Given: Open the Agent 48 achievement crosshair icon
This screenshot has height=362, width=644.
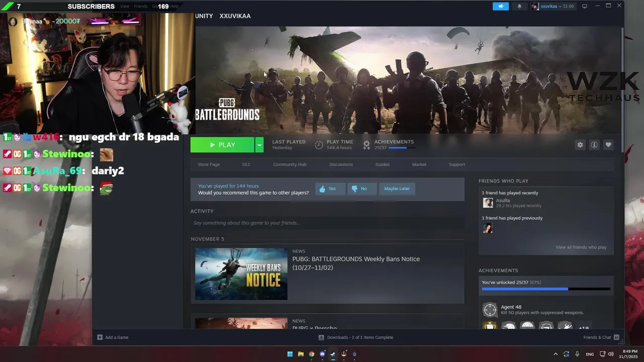Looking at the screenshot, I should (490, 310).
